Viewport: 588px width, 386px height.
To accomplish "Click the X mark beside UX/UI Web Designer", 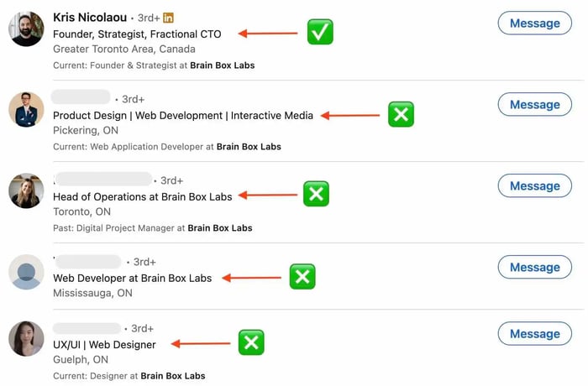I will pos(250,342).
